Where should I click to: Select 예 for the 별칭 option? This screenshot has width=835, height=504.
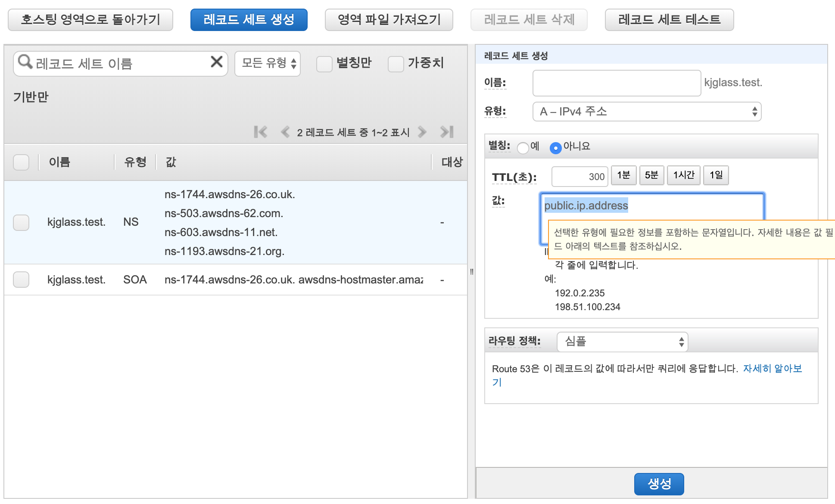[523, 148]
